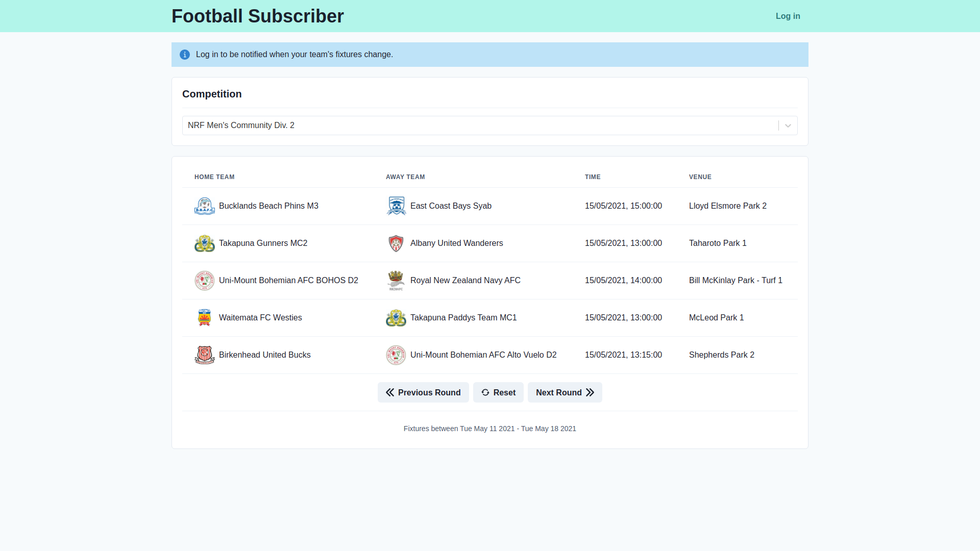
Task: Click the Waitemata FC Westies badge
Action: tap(205, 317)
